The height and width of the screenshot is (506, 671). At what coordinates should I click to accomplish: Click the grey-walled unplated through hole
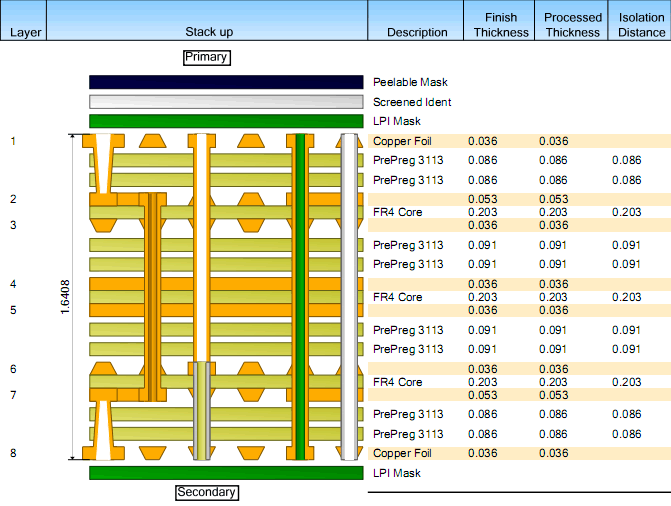click(x=349, y=297)
